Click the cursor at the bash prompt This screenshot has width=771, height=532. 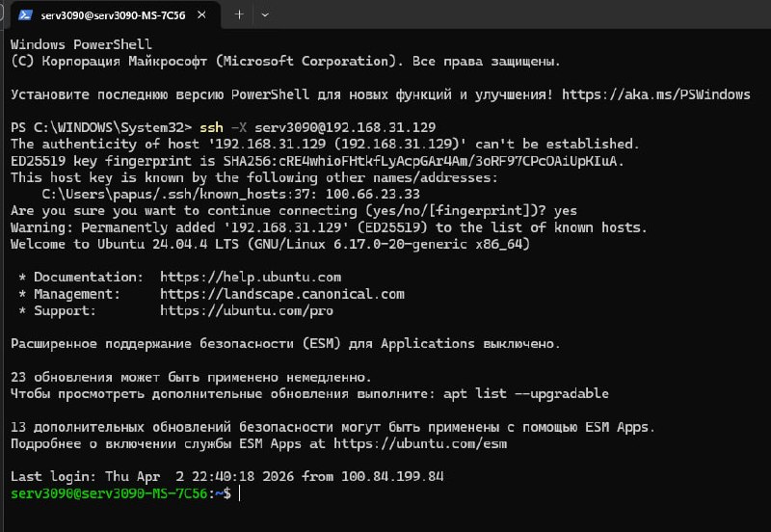(x=240, y=492)
